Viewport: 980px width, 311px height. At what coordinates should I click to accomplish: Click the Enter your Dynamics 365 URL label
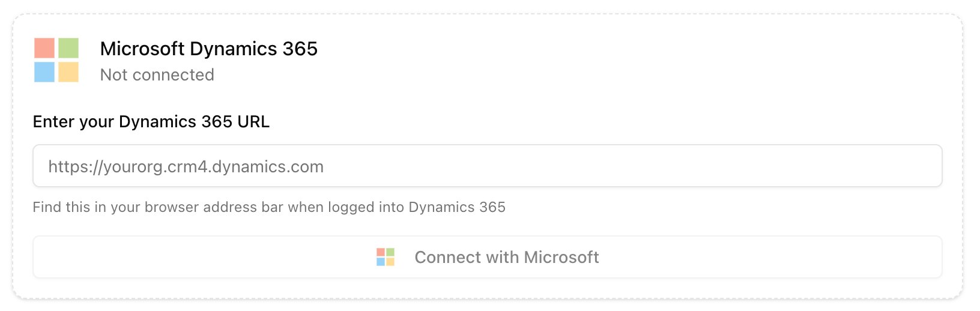click(151, 122)
